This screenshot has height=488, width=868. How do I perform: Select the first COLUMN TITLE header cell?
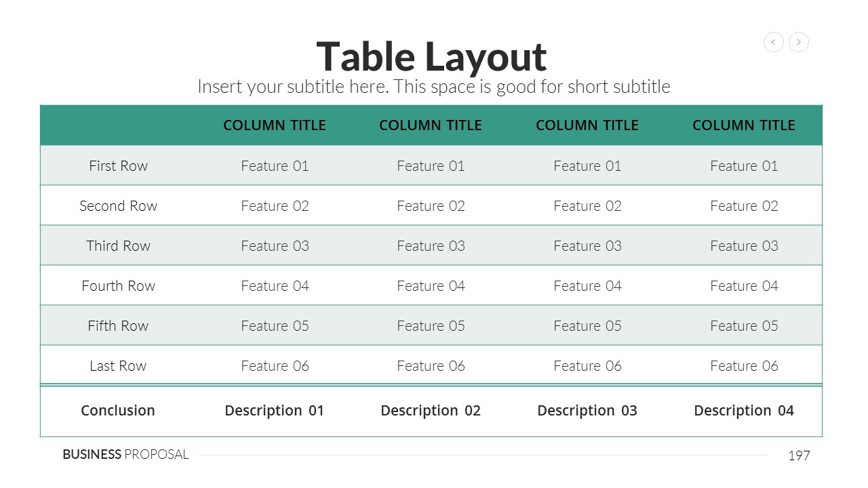275,125
